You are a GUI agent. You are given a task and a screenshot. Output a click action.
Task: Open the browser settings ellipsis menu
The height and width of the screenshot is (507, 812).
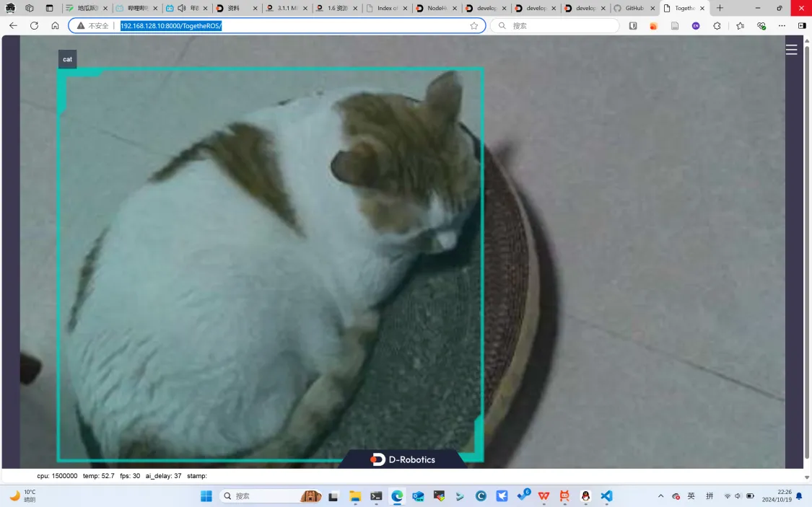click(782, 25)
